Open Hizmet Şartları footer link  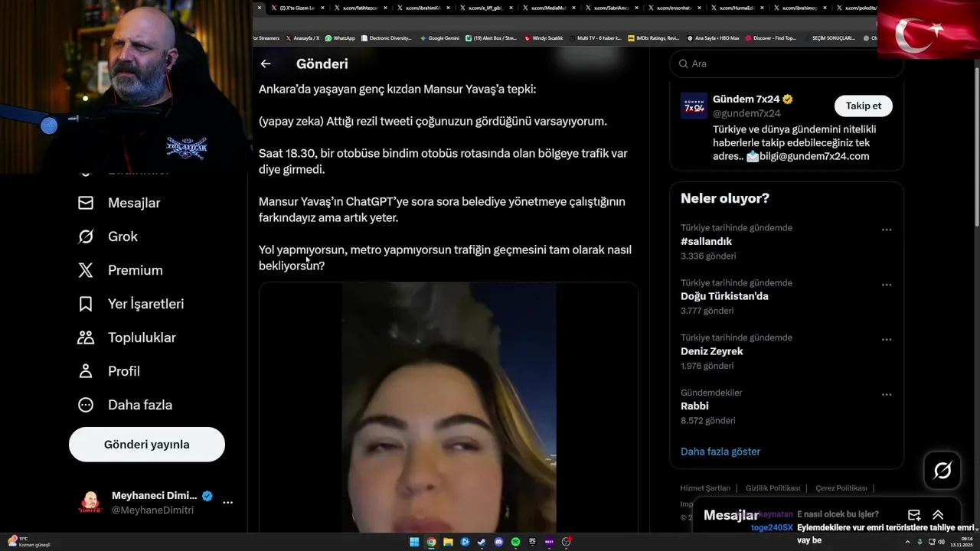click(x=705, y=488)
